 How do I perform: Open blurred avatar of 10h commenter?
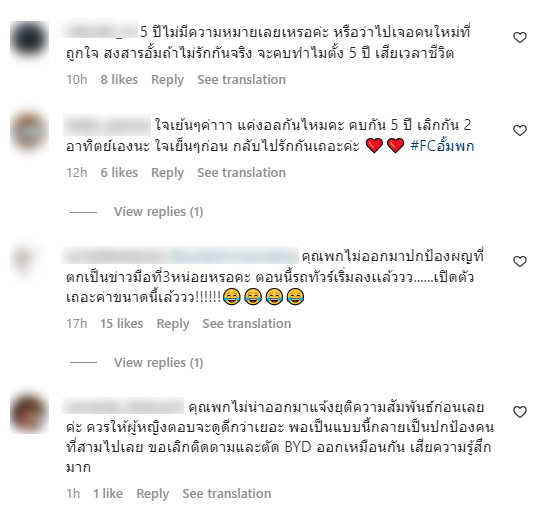point(29,41)
